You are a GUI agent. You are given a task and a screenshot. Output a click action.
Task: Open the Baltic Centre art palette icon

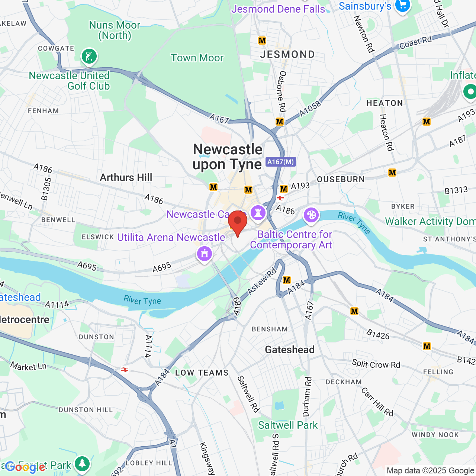[x=311, y=216]
